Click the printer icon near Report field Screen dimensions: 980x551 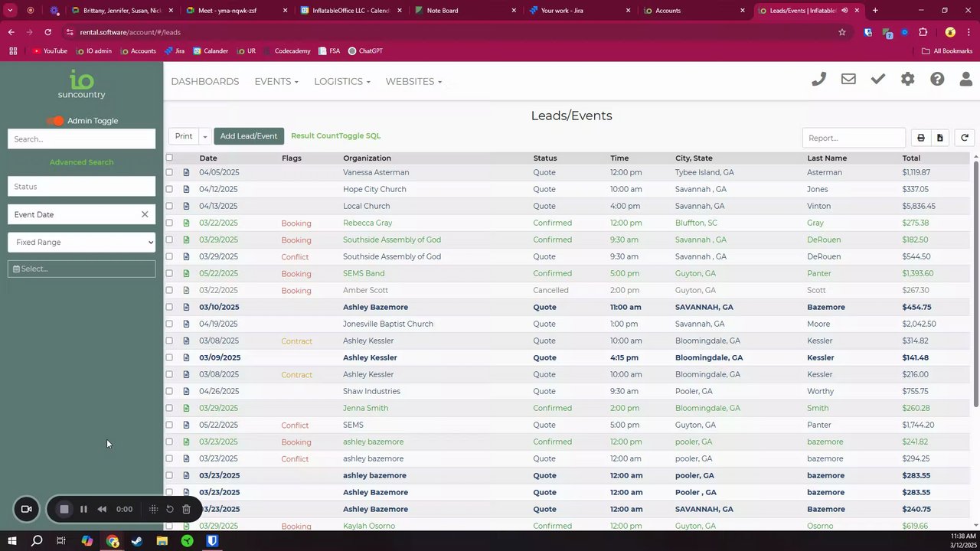(921, 138)
